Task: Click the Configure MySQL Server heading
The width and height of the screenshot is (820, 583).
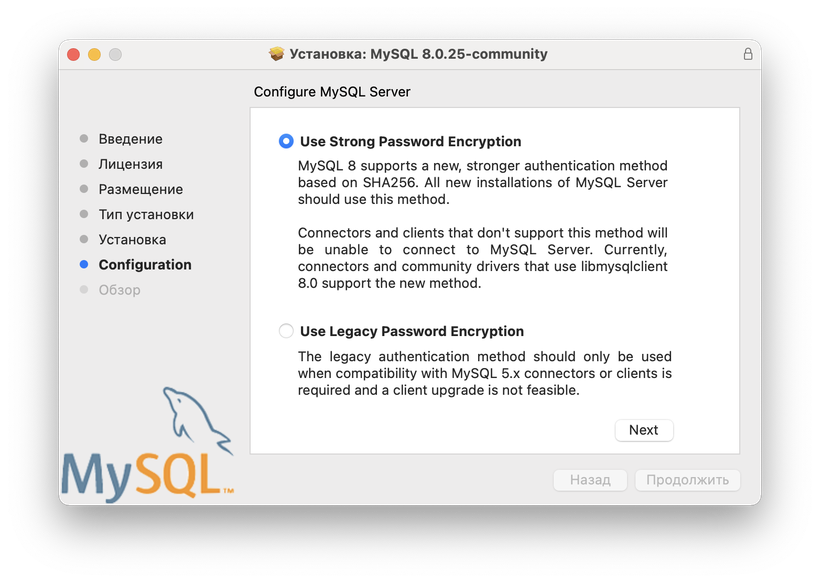Action: click(332, 92)
